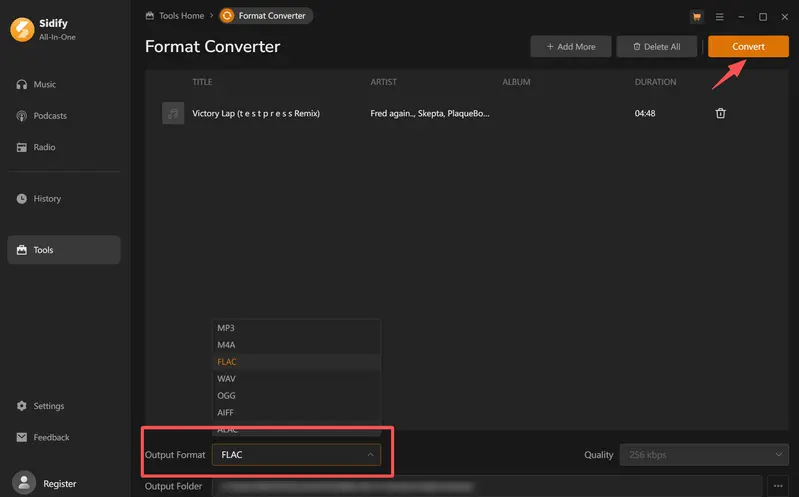Click the Delete All button
Screen dimensions: 799x497
pyautogui.click(x=656, y=46)
